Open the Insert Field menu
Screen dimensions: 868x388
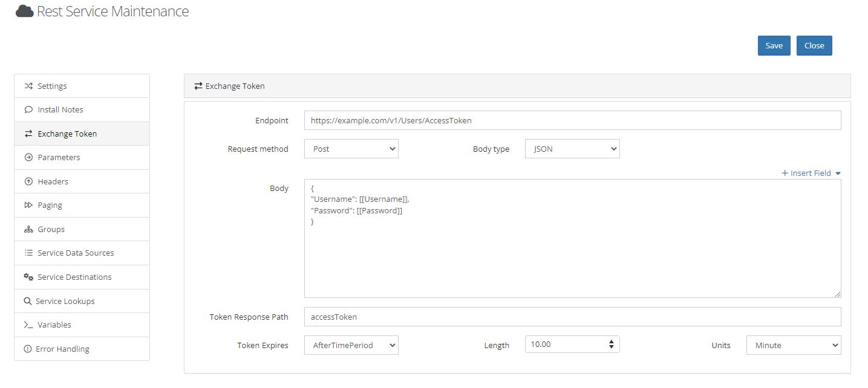click(811, 173)
